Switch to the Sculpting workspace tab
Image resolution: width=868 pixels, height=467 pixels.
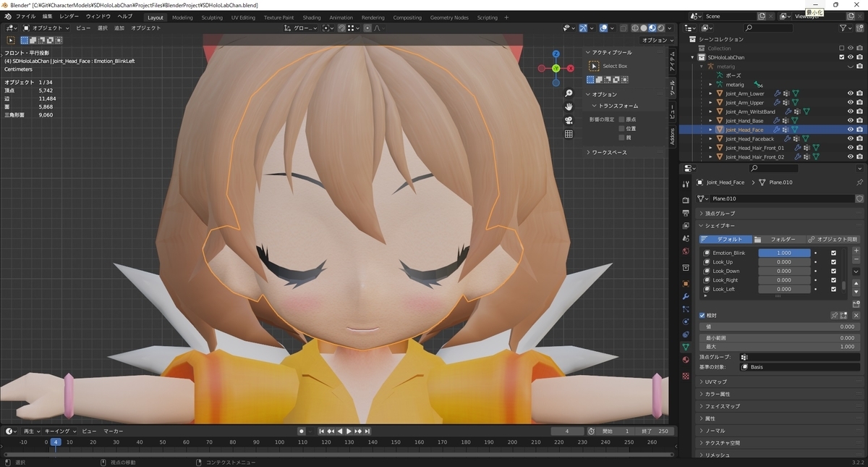pyautogui.click(x=212, y=17)
